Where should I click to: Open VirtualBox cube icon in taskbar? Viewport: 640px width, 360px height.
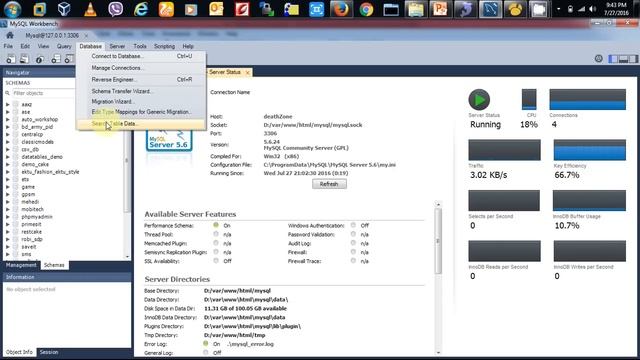click(x=64, y=9)
